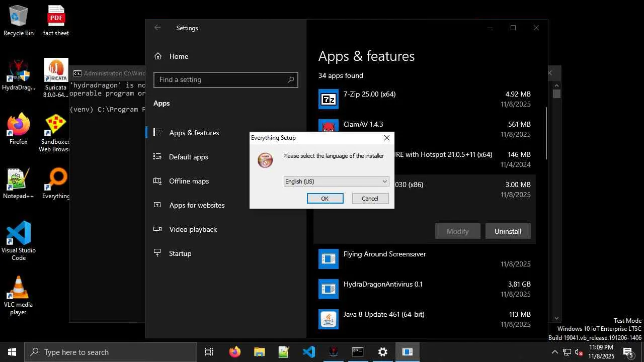
Task: Click the Find a setting search field
Action: coord(226,79)
